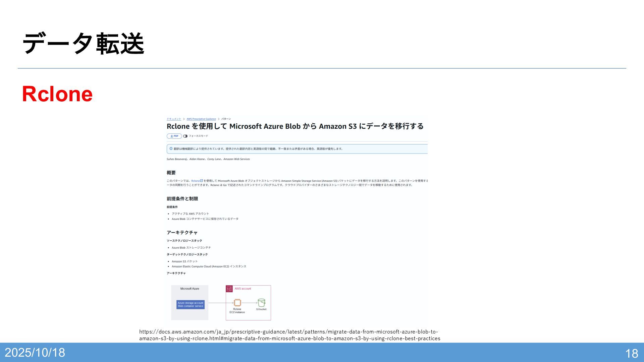This screenshot has width=644, height=362.
Task: Click the Azure storage account Blob box
Action: (x=191, y=304)
